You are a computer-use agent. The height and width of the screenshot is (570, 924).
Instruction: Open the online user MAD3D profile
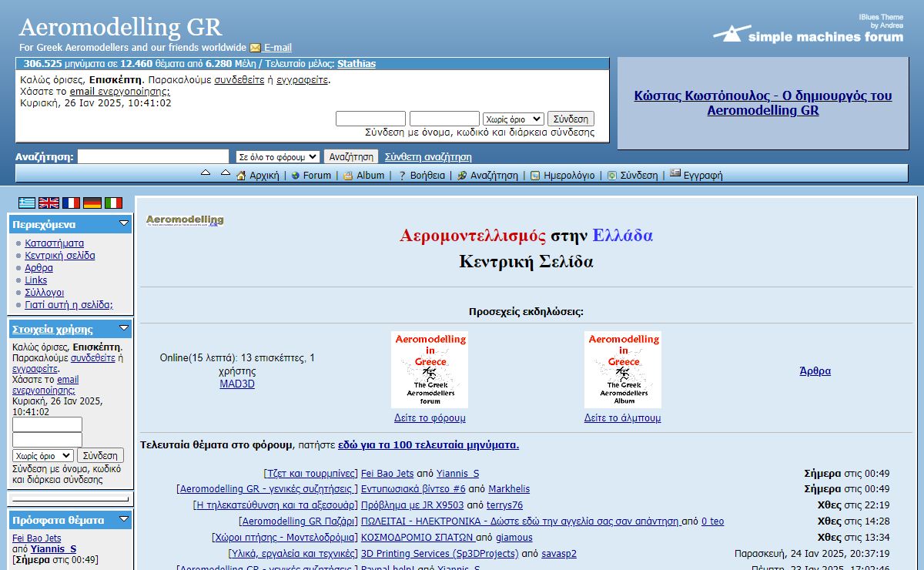click(x=237, y=384)
